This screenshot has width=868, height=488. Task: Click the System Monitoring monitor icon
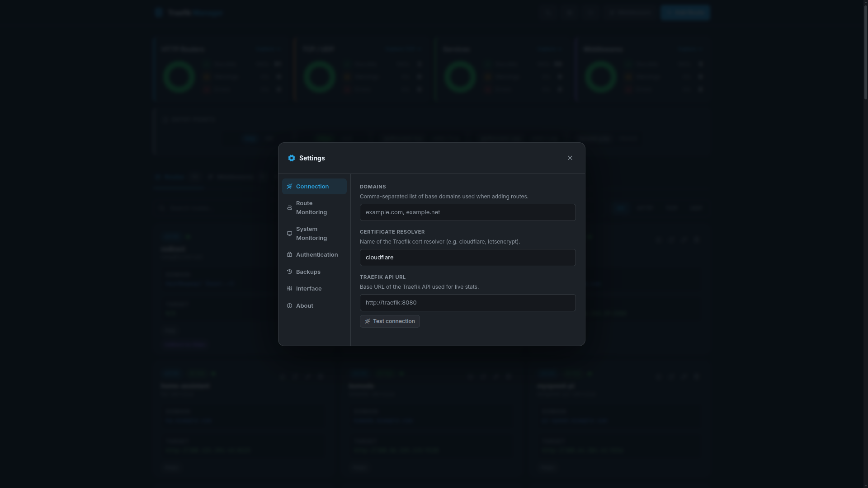point(290,234)
